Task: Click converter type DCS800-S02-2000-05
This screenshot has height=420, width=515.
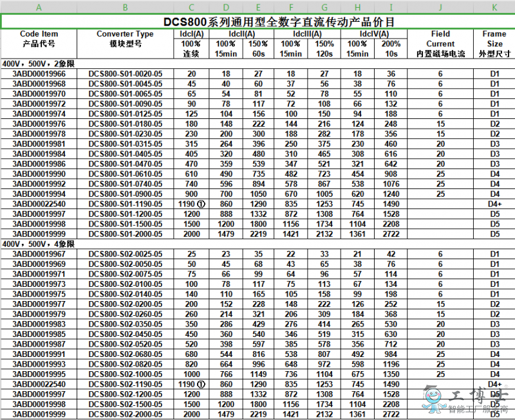Action: coord(125,414)
